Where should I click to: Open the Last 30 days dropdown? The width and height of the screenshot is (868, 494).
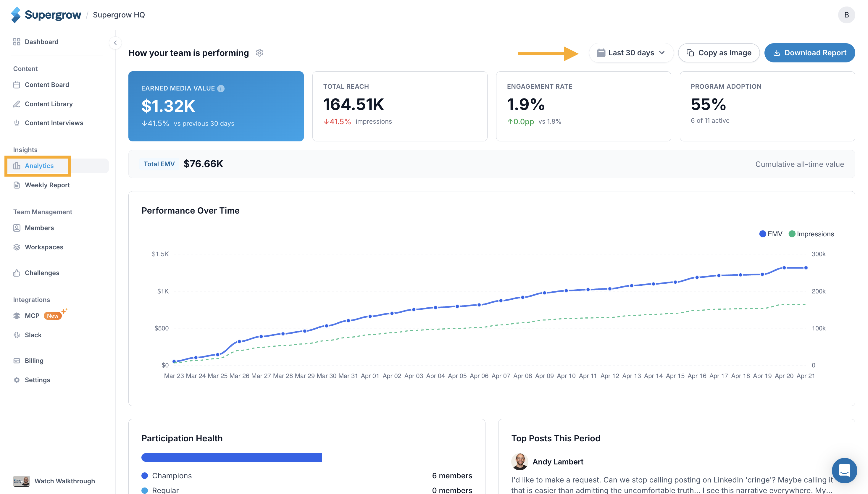pos(631,53)
